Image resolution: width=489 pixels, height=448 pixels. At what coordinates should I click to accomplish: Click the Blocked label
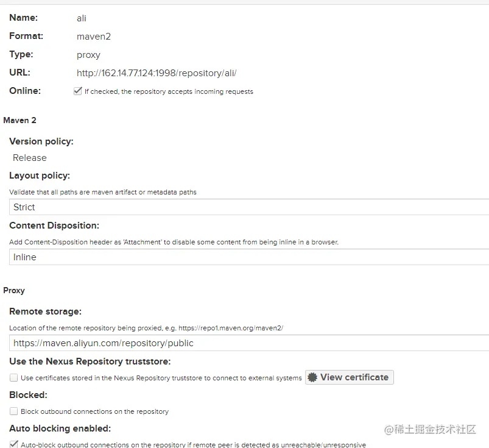point(29,395)
